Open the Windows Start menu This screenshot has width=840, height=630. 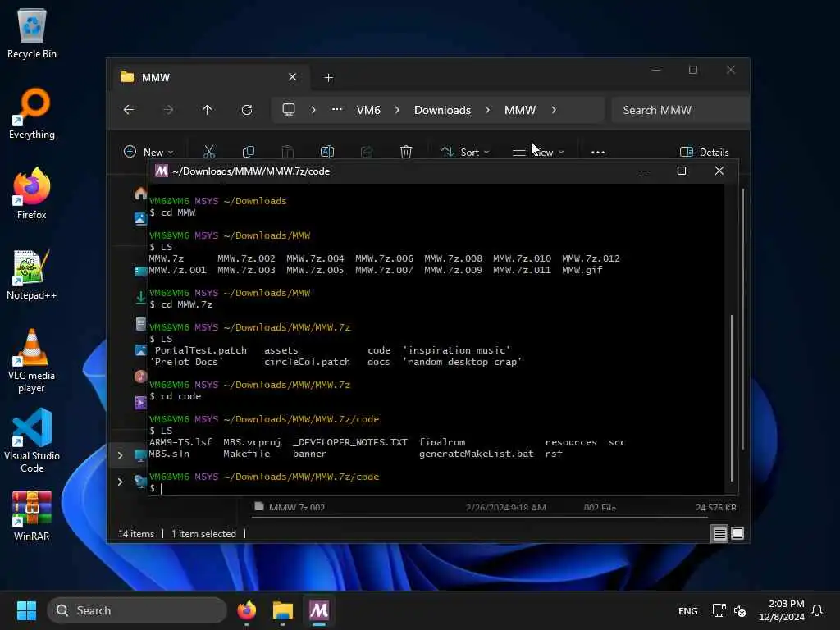coord(26,610)
